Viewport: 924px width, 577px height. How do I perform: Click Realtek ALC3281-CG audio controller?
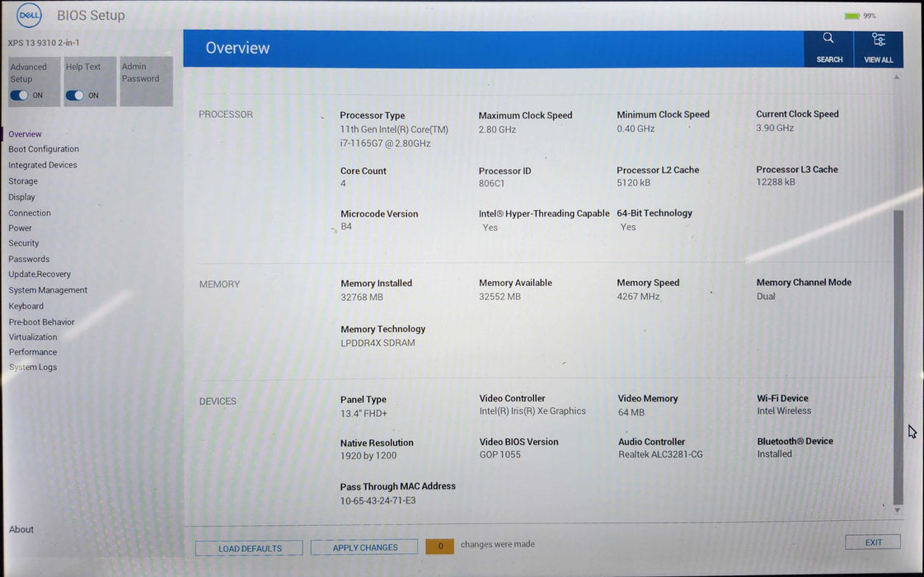pos(660,454)
